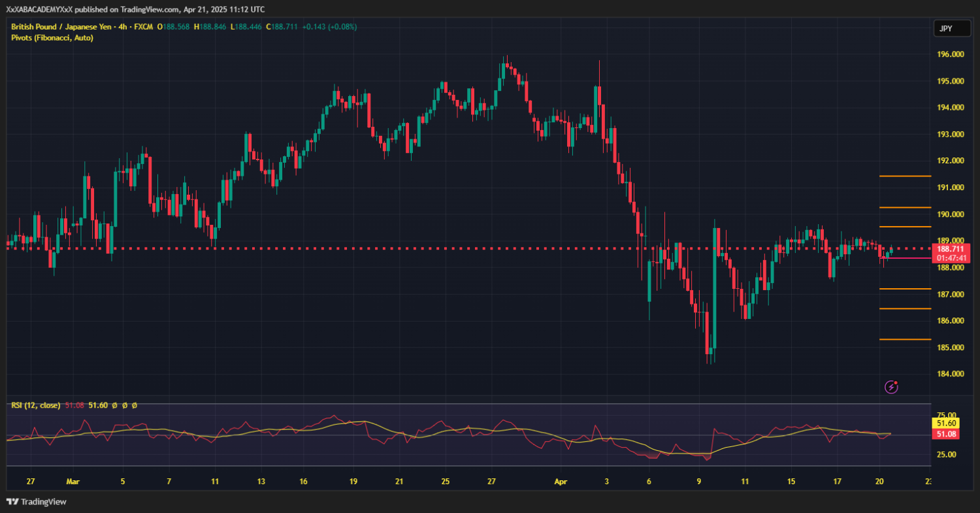The width and height of the screenshot is (980, 513).
Task: Click the Mar label on time axis
Action: tap(73, 482)
